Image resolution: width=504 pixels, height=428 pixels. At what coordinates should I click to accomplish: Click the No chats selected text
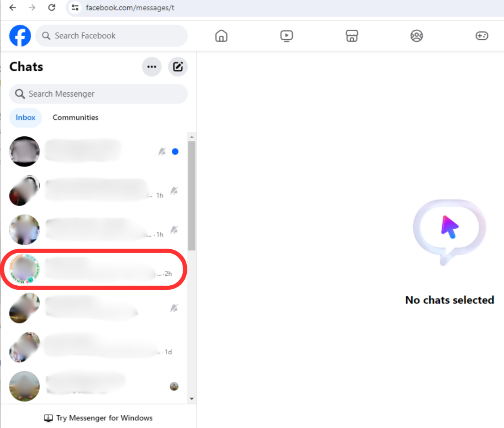[x=450, y=300]
